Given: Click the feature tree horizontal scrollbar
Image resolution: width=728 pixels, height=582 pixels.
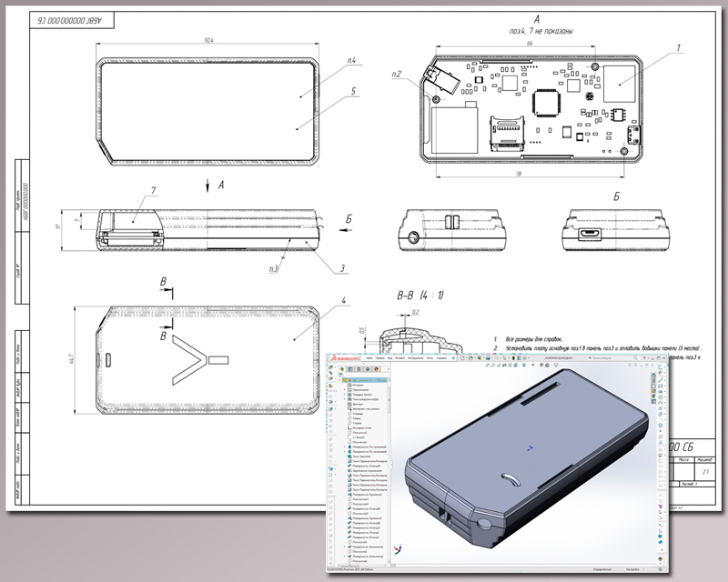Looking at the screenshot, I should tap(350, 566).
